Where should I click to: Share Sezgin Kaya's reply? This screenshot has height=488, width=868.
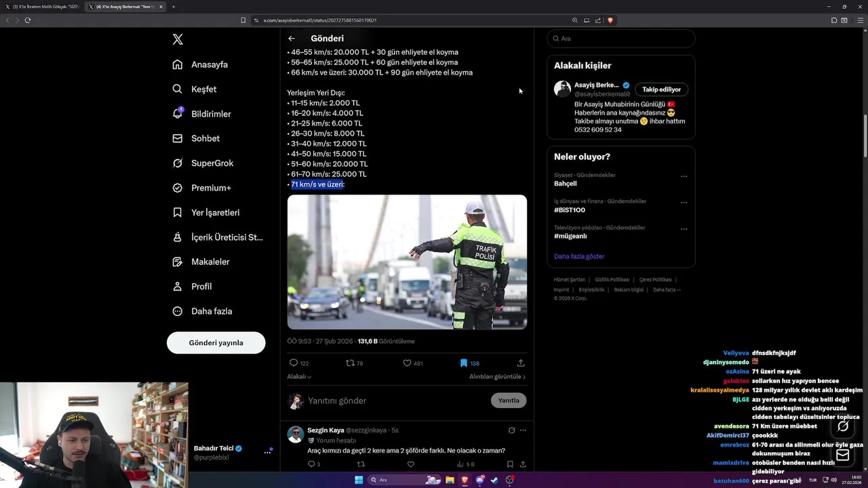coord(523,464)
